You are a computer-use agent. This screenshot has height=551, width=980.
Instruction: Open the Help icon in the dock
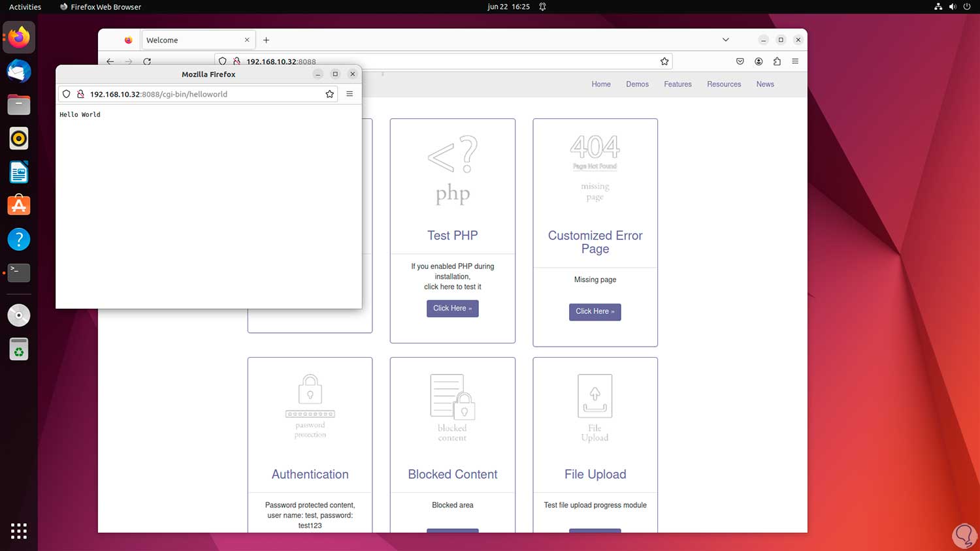pos(19,240)
